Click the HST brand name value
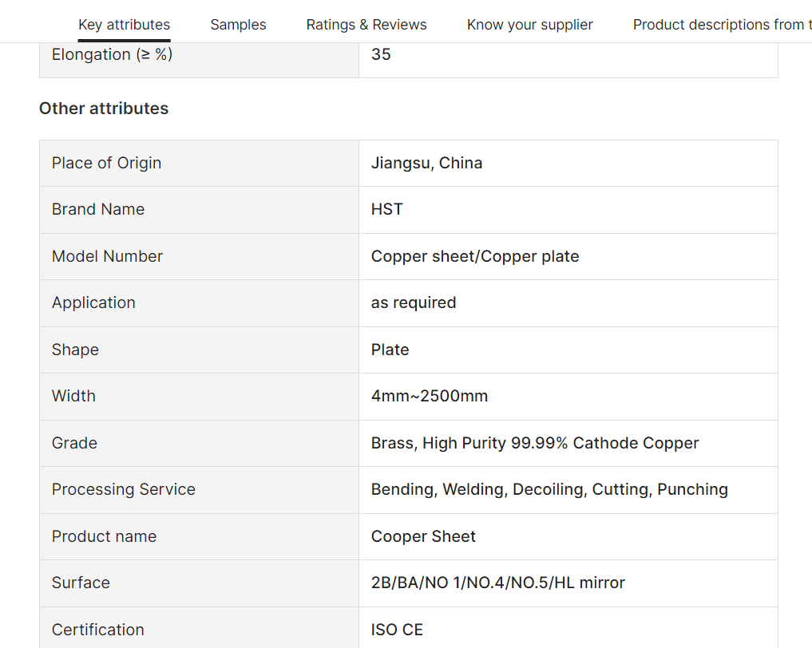Image resolution: width=812 pixels, height=648 pixels. [387, 209]
